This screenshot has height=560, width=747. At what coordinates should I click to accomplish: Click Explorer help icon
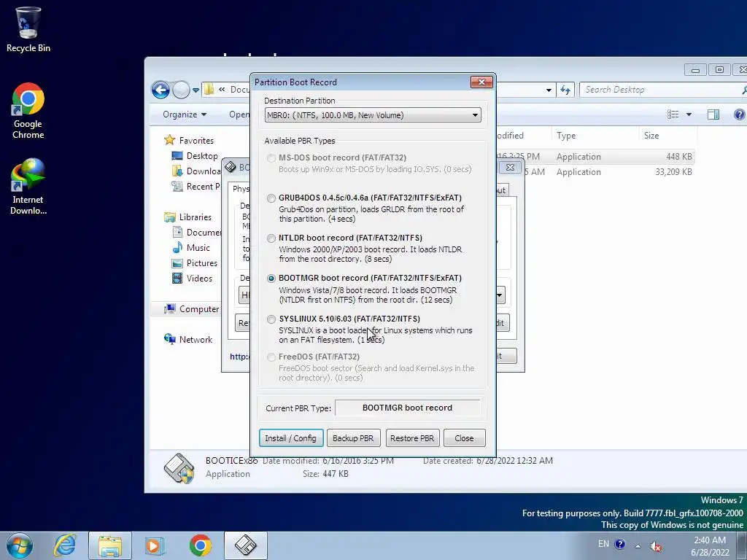[x=739, y=114]
